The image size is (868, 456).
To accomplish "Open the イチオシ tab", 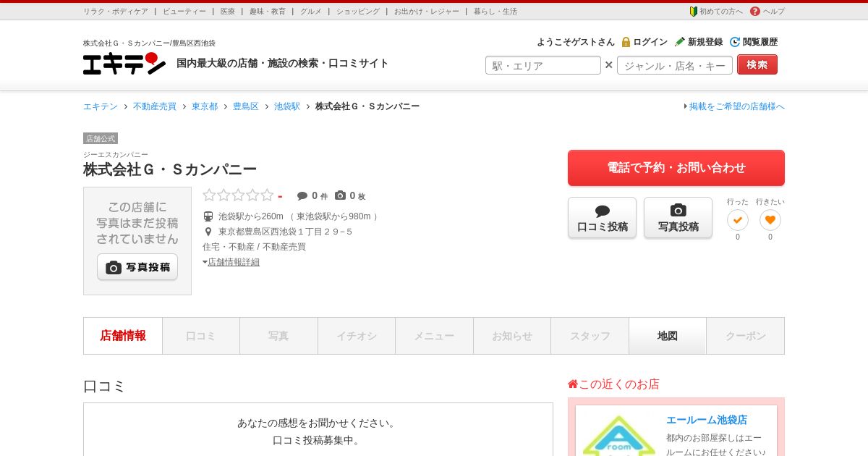I will pyautogui.click(x=357, y=336).
